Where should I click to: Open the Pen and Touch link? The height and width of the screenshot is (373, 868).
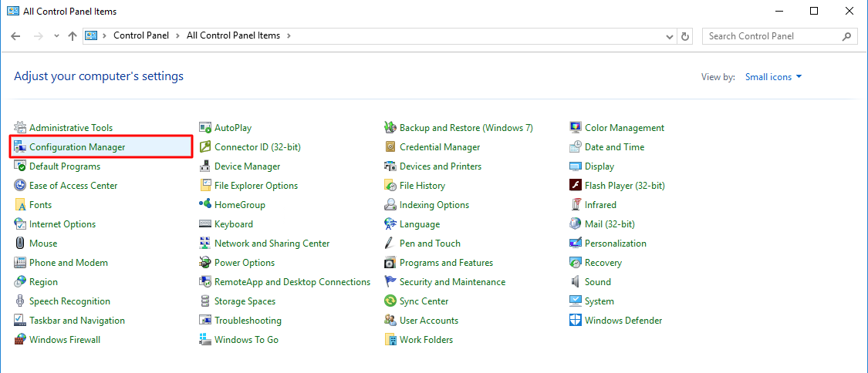tap(430, 243)
